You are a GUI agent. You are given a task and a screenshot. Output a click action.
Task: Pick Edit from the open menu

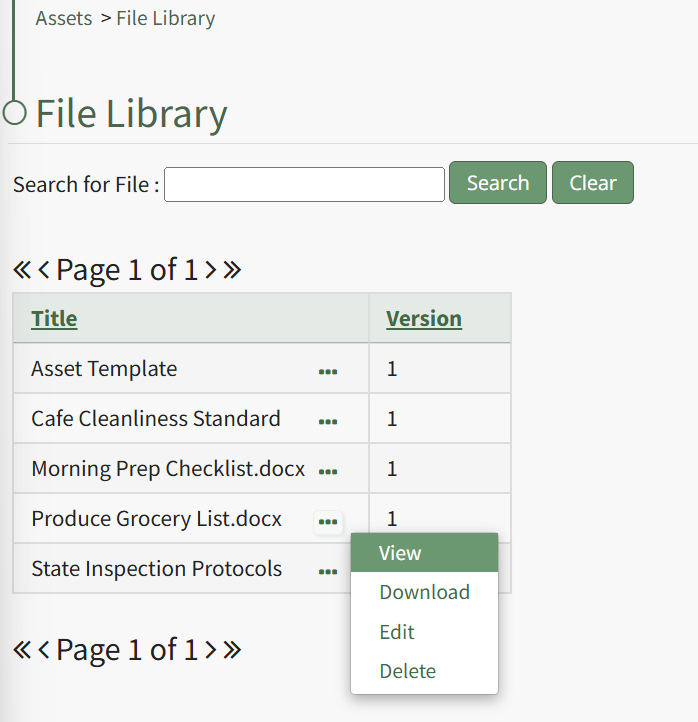[397, 632]
